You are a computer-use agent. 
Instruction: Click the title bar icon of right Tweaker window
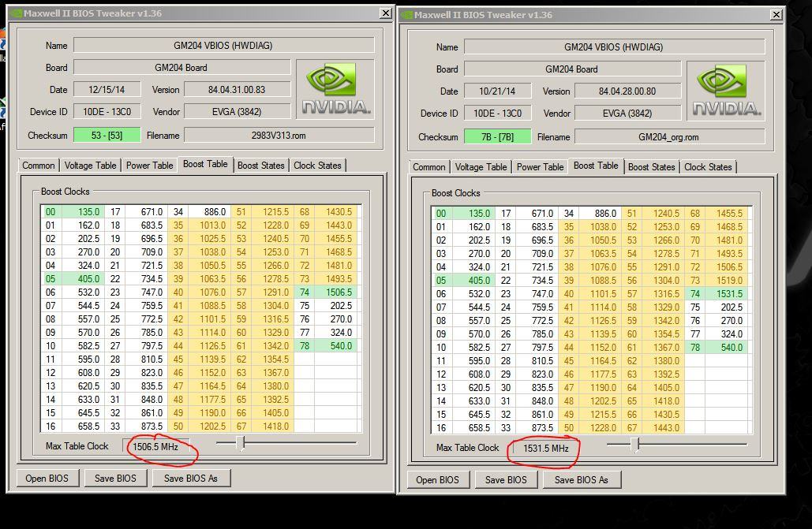pos(407,14)
